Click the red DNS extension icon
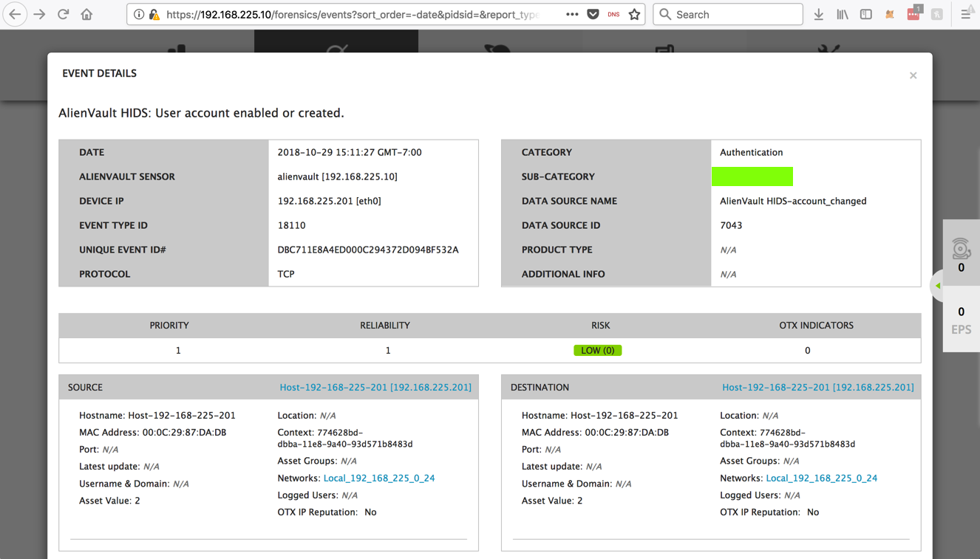The image size is (980, 559). click(x=613, y=14)
